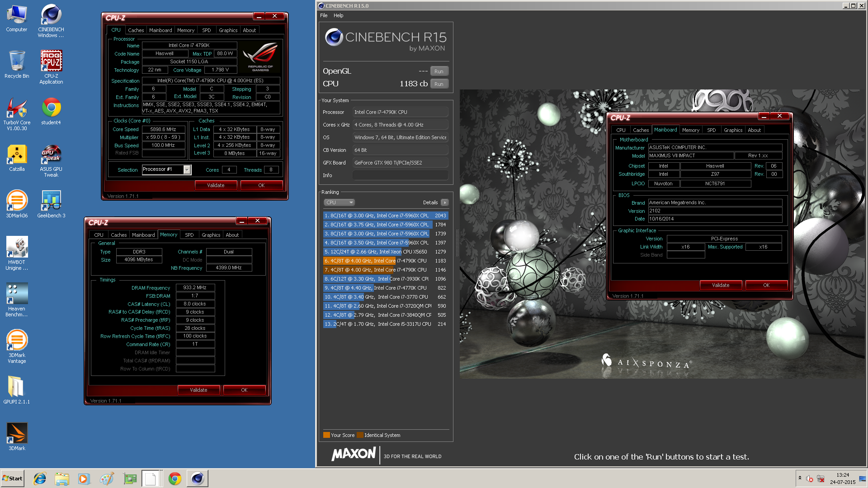868x488 pixels.
Task: Switch to Graphics tab in top CPU-Z window
Action: tap(228, 30)
